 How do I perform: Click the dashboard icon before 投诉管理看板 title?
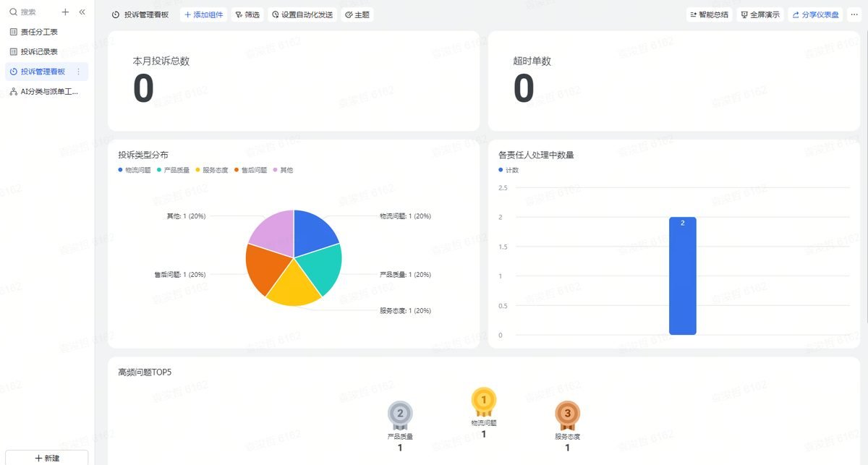tap(116, 14)
